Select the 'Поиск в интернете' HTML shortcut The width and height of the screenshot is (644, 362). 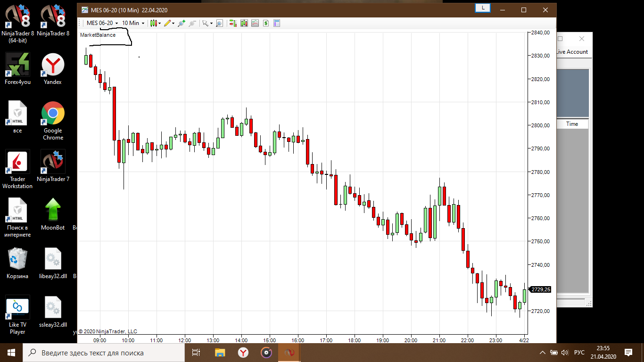(17, 218)
